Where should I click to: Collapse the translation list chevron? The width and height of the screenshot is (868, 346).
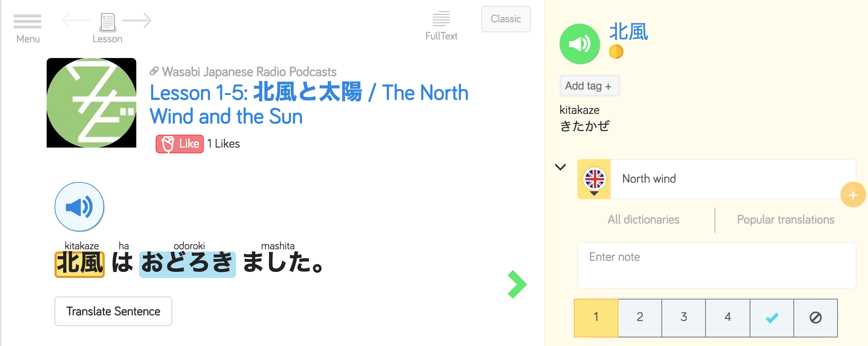[x=560, y=167]
